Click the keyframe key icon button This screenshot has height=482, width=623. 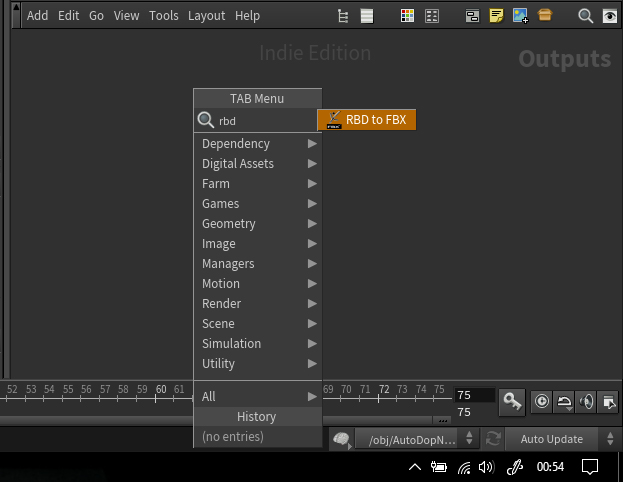click(512, 402)
